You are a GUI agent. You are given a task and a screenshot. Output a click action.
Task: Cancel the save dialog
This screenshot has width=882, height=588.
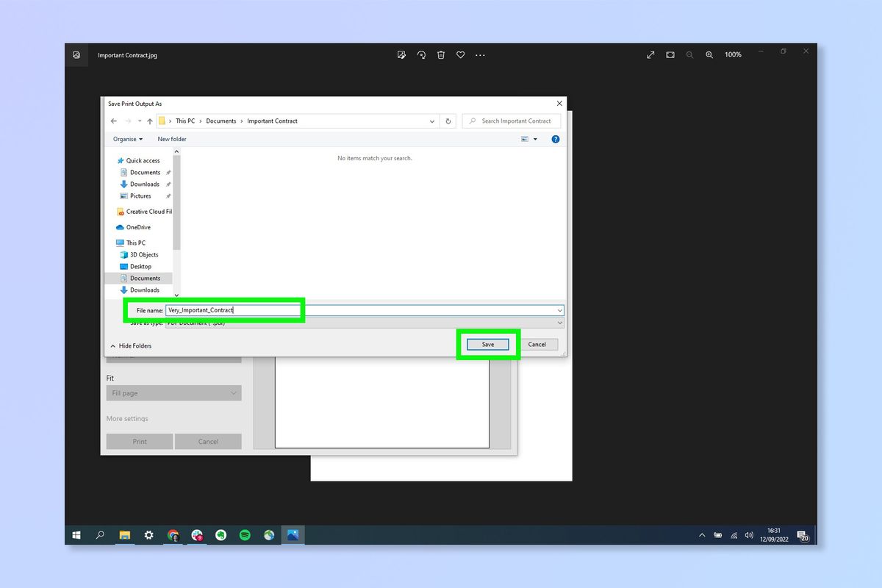click(x=538, y=344)
